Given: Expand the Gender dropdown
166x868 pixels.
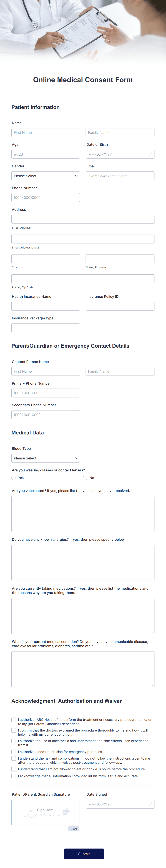Looking at the screenshot, I should pyautogui.click(x=46, y=176).
